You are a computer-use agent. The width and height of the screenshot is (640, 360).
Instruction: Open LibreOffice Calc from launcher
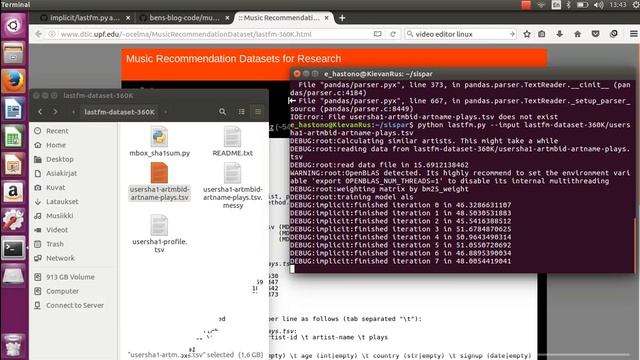pyautogui.click(x=13, y=137)
